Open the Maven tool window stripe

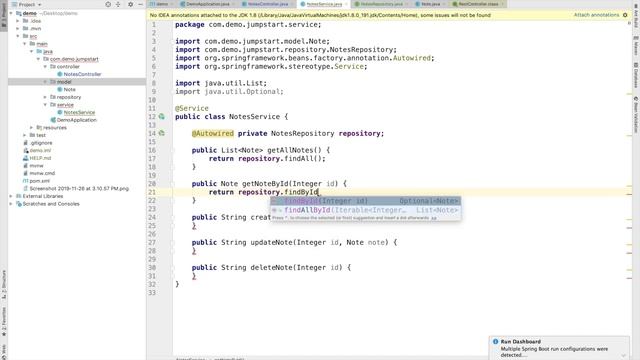coord(636,46)
